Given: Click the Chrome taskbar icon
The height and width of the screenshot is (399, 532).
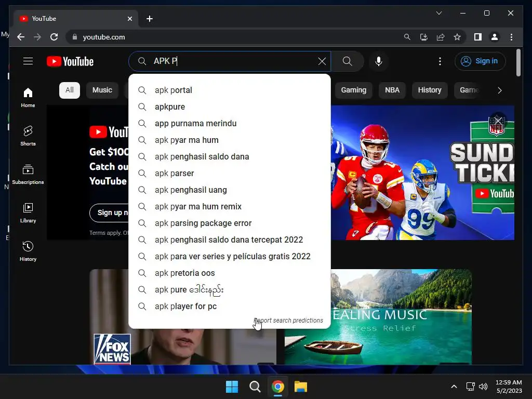Looking at the screenshot, I should click(278, 387).
